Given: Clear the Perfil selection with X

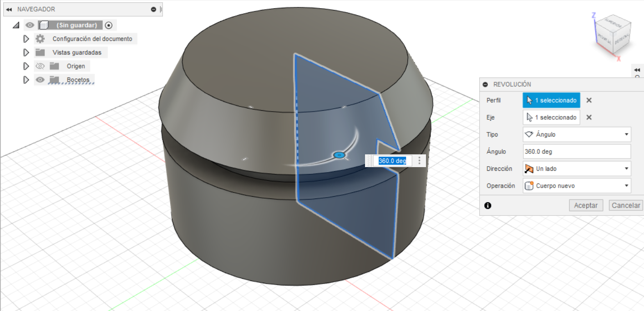Looking at the screenshot, I should [x=589, y=100].
